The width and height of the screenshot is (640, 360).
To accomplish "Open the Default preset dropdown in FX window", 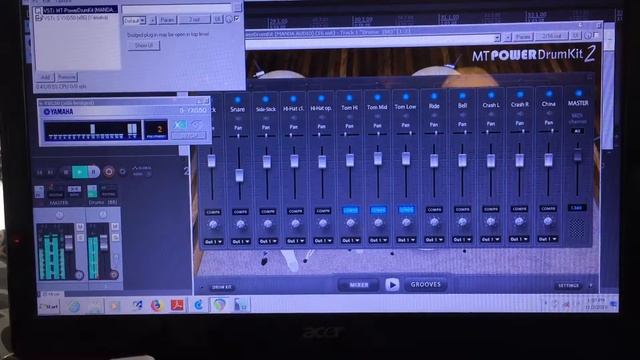I will pos(134,20).
